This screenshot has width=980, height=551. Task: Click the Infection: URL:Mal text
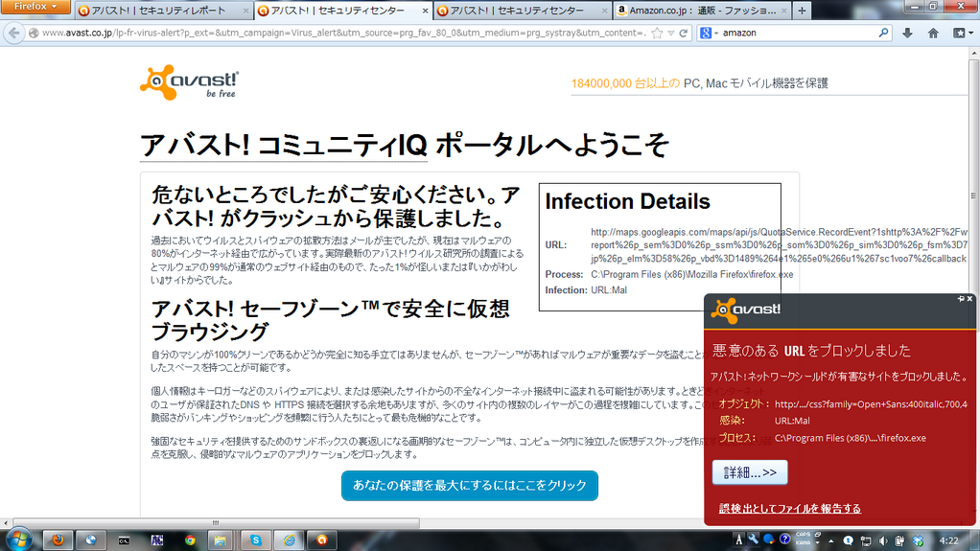(586, 289)
